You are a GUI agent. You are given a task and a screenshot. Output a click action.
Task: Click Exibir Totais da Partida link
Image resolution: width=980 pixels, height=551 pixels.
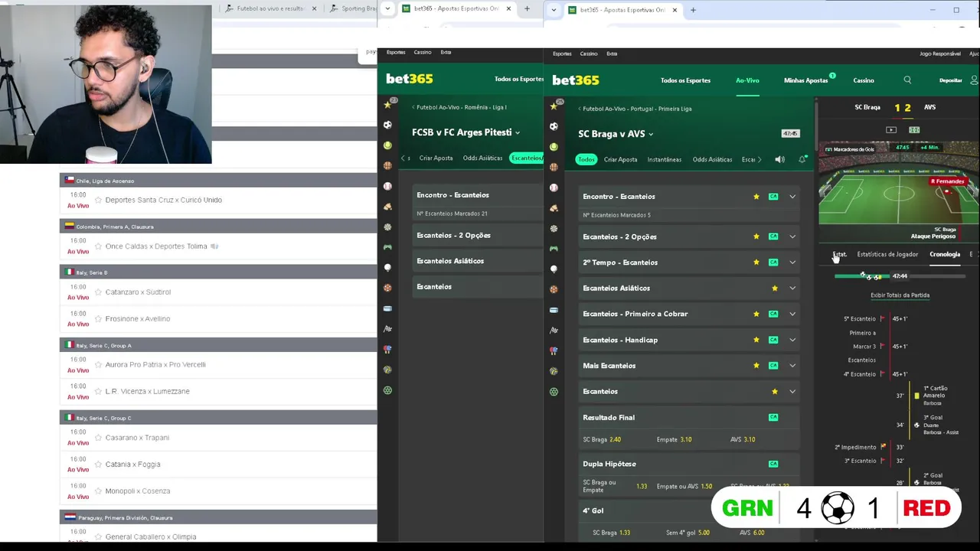(x=900, y=295)
